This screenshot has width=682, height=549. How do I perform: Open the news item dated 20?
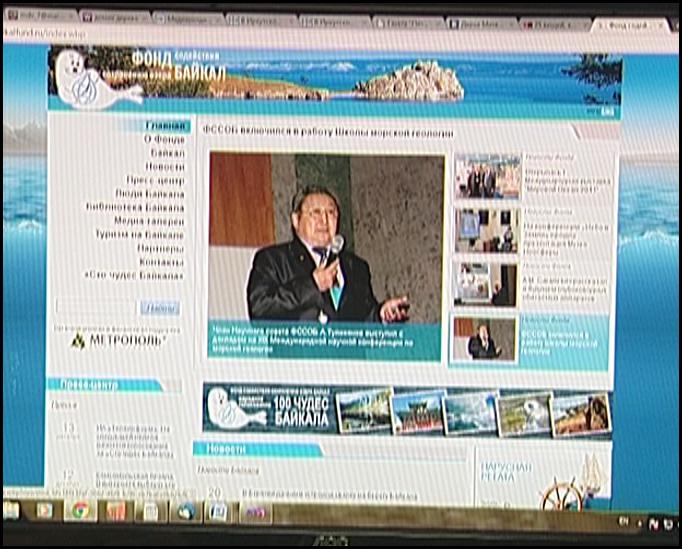pyautogui.click(x=329, y=495)
